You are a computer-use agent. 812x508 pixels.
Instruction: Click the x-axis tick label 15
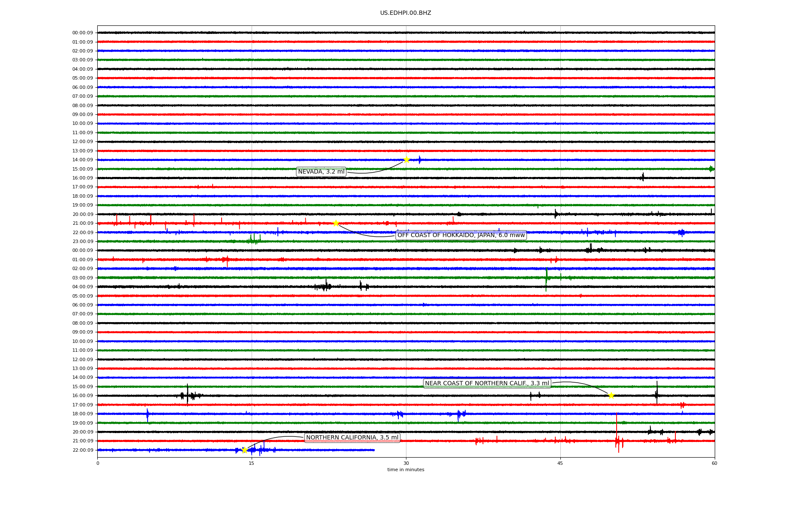pyautogui.click(x=252, y=463)
